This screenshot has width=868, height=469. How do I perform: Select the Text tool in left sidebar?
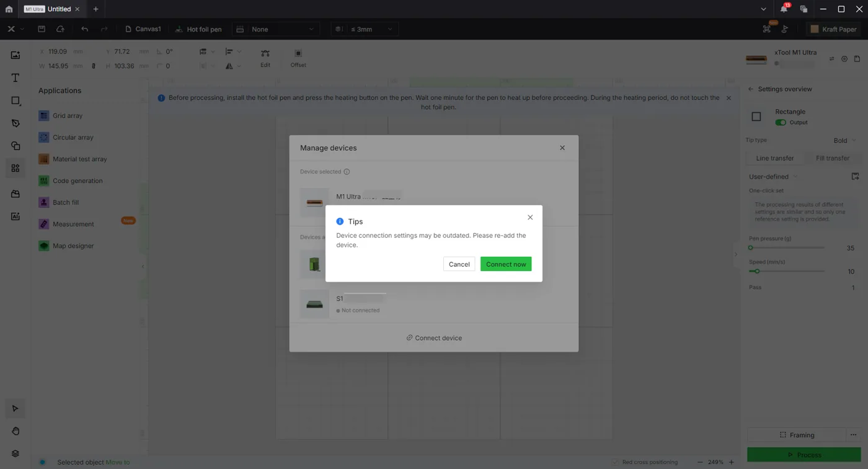pos(15,78)
